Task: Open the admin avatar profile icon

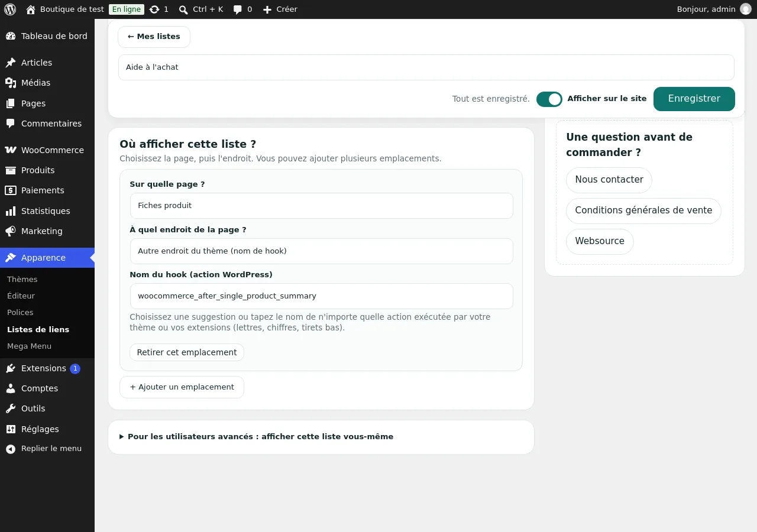Action: click(746, 9)
